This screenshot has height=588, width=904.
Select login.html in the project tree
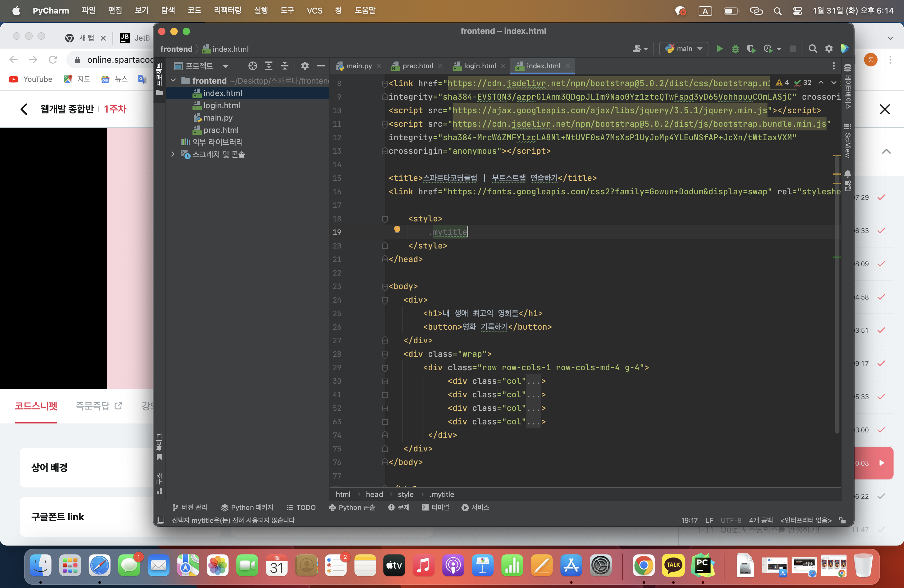click(222, 105)
